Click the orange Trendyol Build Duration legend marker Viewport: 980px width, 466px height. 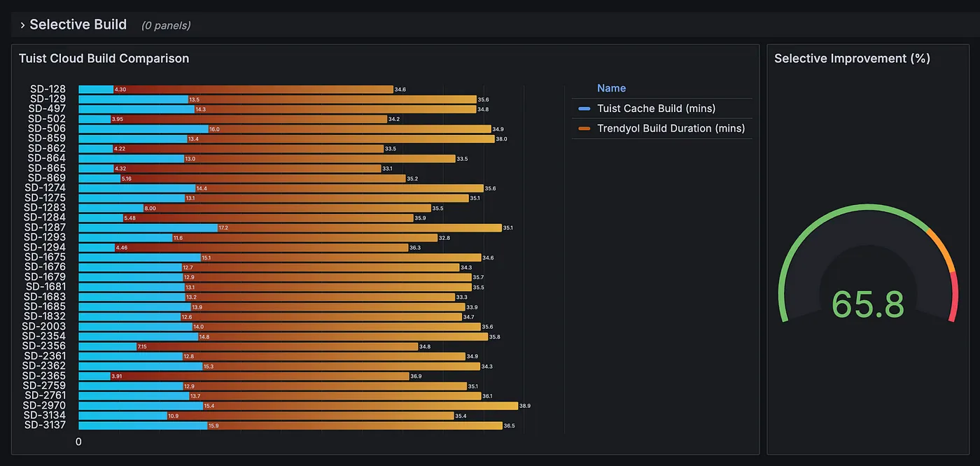pos(584,128)
